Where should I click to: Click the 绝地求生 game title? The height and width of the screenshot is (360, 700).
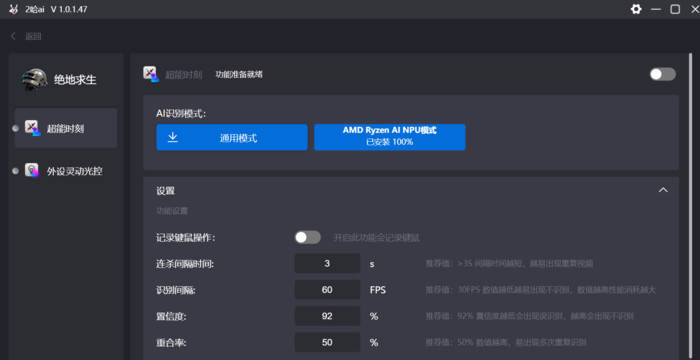click(75, 80)
